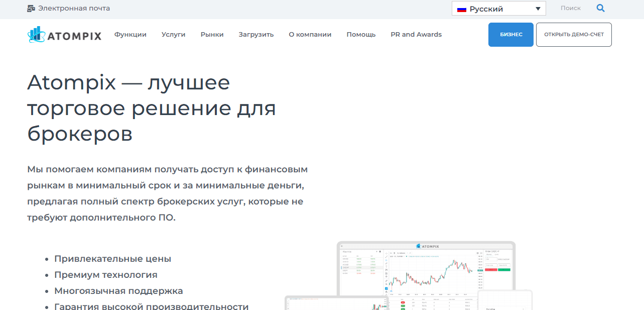Select the Atompix logo icon
This screenshot has width=644, height=310.
[x=35, y=34]
